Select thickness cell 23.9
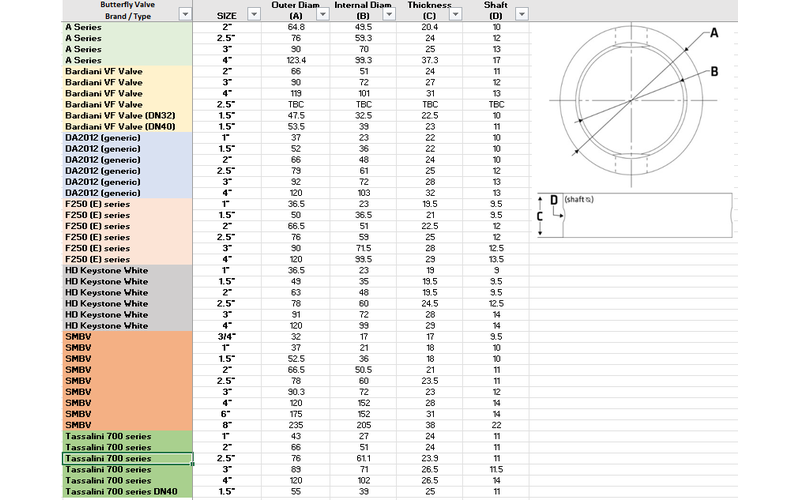 tap(430, 458)
